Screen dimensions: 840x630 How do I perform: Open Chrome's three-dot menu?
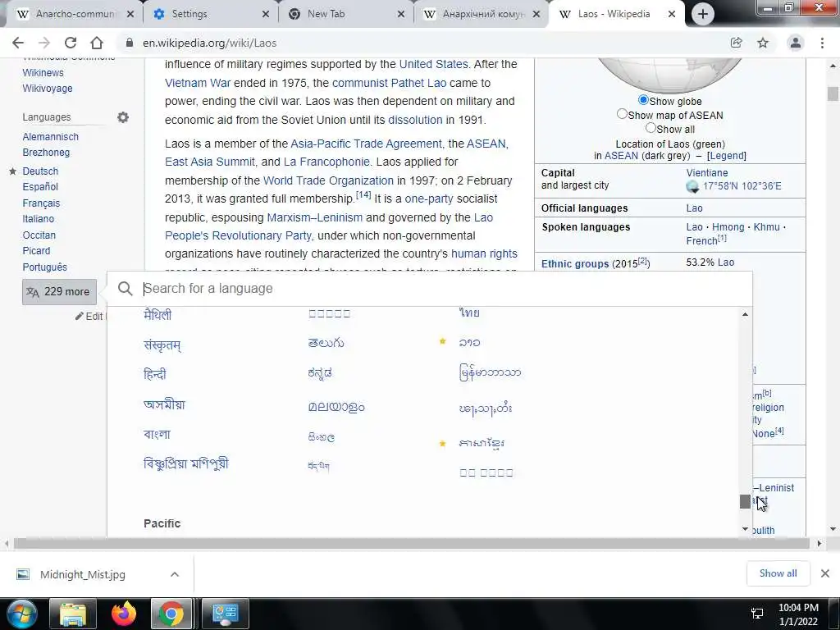[x=822, y=43]
